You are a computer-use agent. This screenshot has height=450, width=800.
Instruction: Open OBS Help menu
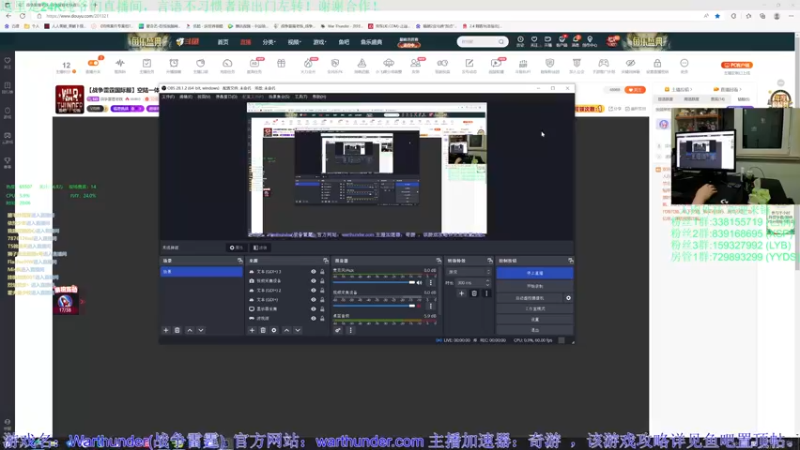click(319, 96)
